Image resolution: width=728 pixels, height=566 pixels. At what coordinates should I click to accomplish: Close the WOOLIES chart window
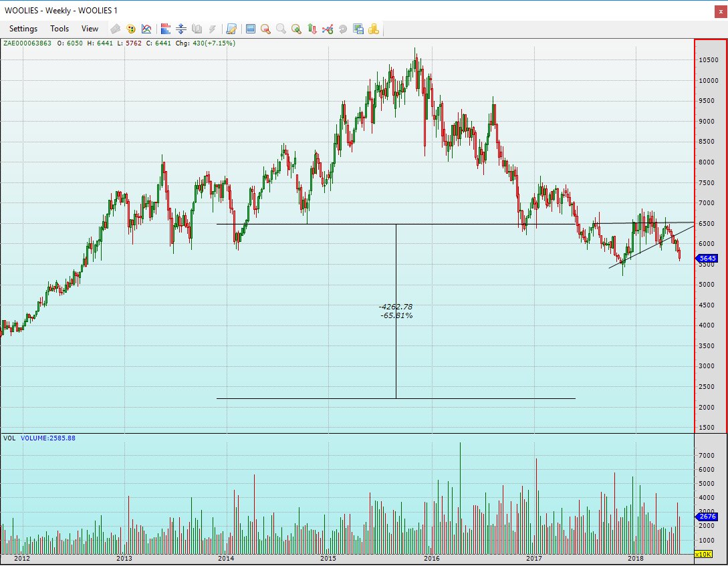point(721,11)
